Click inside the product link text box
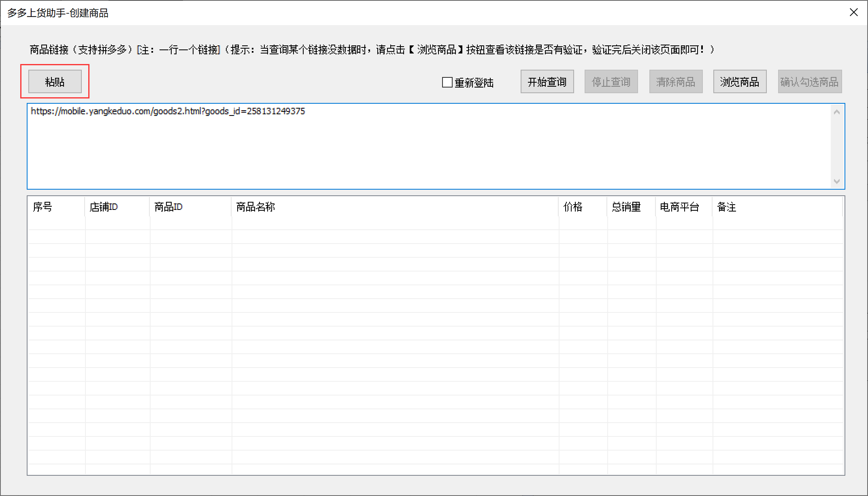The image size is (868, 496). (429, 146)
